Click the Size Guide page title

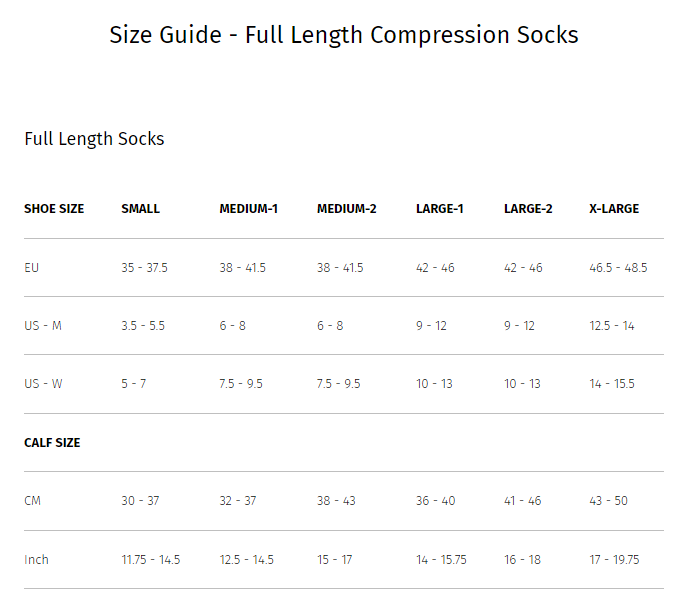(344, 35)
